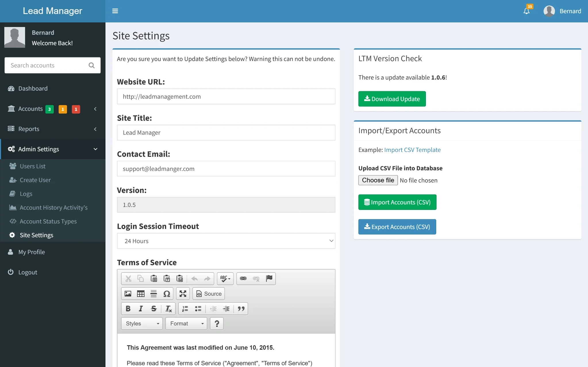Toggle the hamburger sidebar menu
Image resolution: width=588 pixels, height=367 pixels.
click(115, 11)
